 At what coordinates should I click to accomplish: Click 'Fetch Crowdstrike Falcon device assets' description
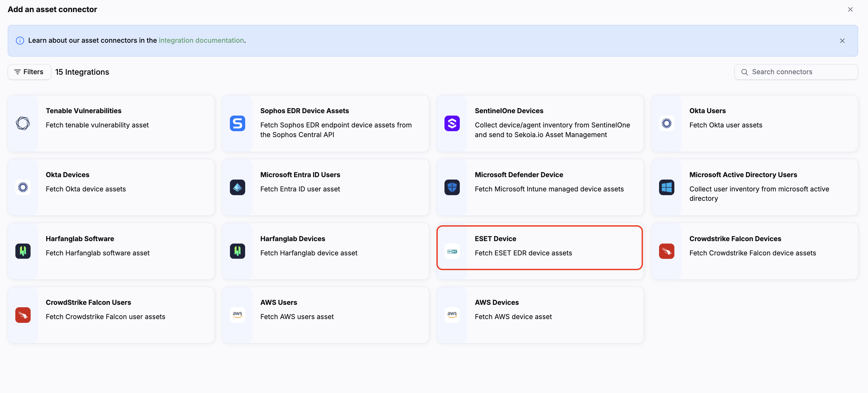tap(753, 253)
